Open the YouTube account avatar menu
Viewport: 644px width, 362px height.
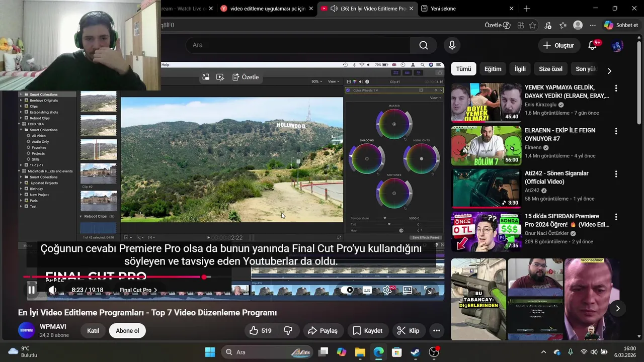(617, 45)
